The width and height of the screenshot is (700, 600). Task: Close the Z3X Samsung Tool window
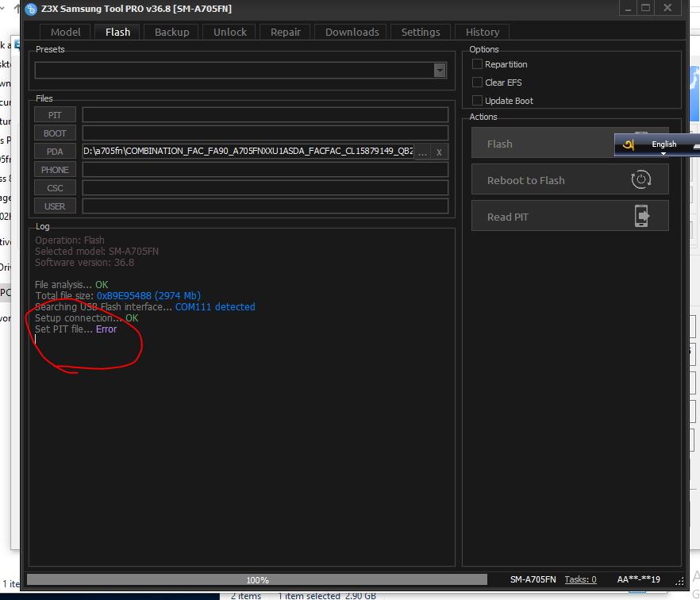tap(667, 9)
